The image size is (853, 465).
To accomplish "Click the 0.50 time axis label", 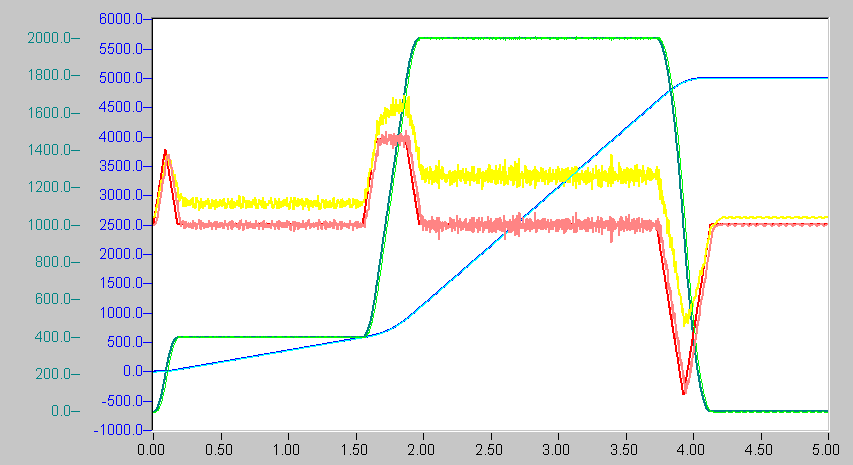I will click(219, 450).
